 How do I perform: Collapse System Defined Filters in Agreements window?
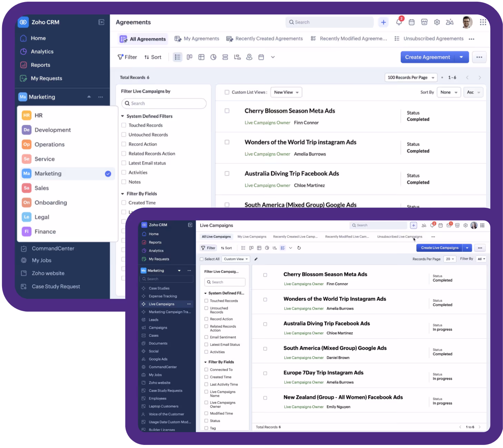(122, 116)
